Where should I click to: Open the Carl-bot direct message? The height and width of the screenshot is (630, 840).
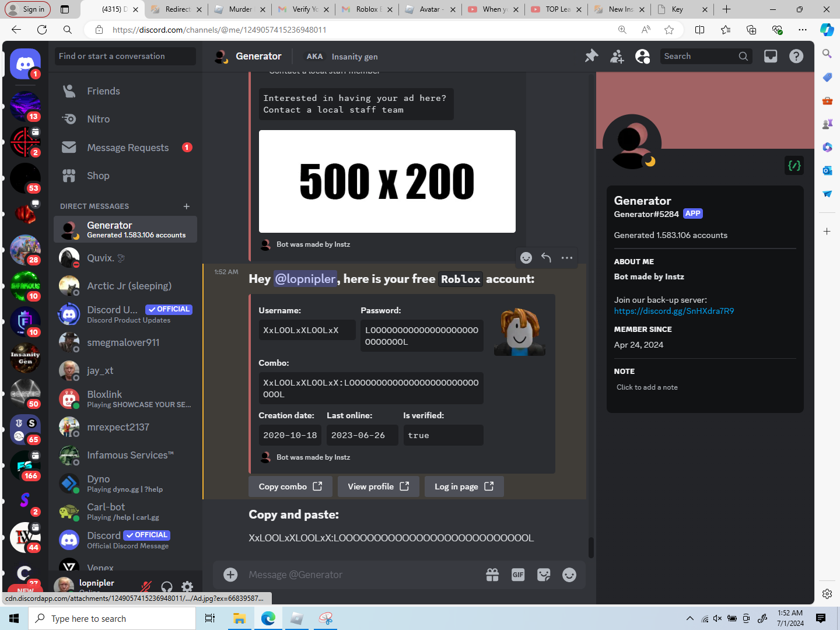[x=125, y=512]
